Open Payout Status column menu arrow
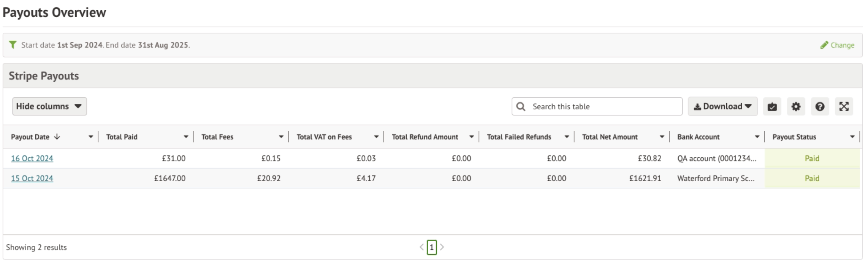This screenshot has height=269, width=868. click(x=852, y=137)
